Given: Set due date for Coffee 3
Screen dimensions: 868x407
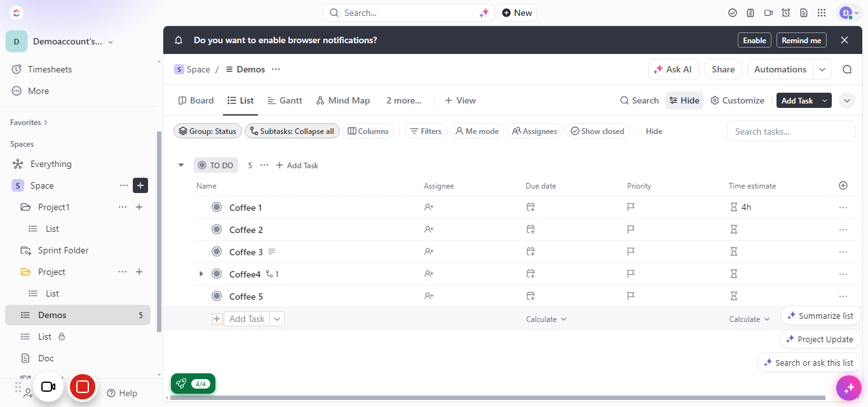Looking at the screenshot, I should [x=531, y=251].
